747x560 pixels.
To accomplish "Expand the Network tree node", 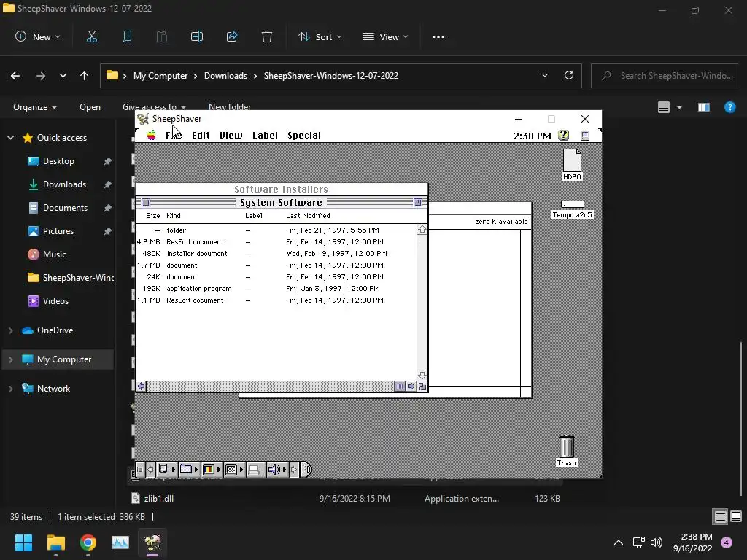I will click(10, 389).
